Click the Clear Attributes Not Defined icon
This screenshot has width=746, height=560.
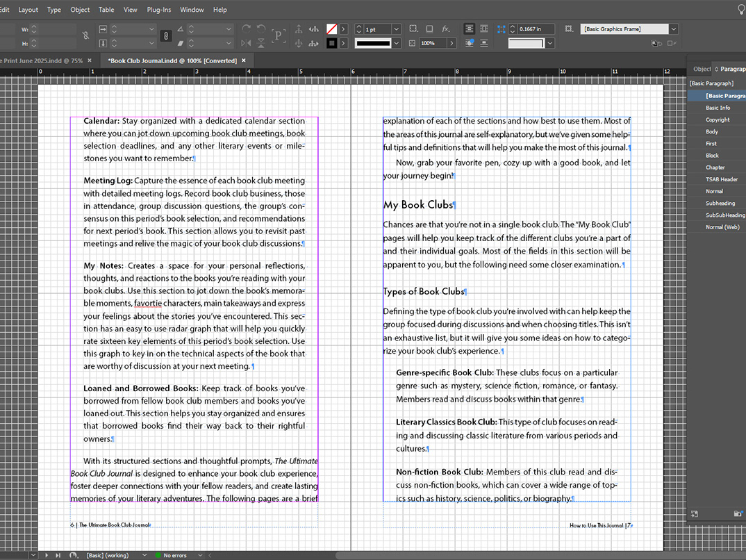pos(672,43)
